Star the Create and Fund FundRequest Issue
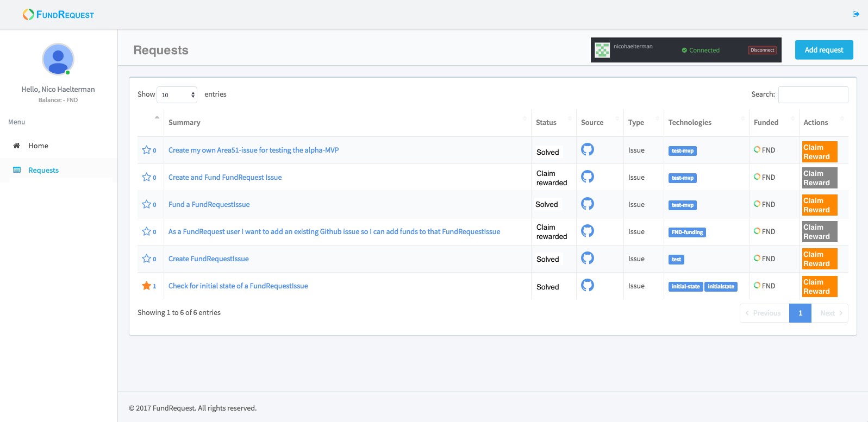This screenshot has width=868, height=422. (x=146, y=177)
